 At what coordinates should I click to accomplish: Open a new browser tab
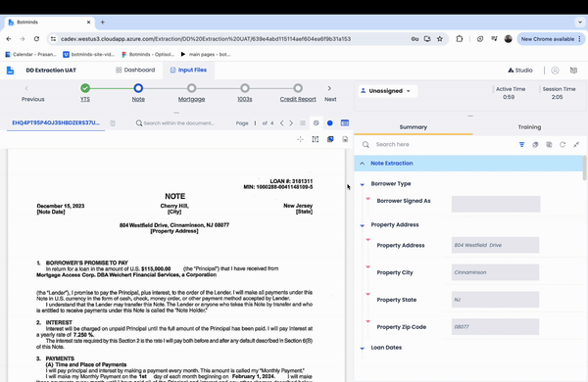(x=102, y=23)
